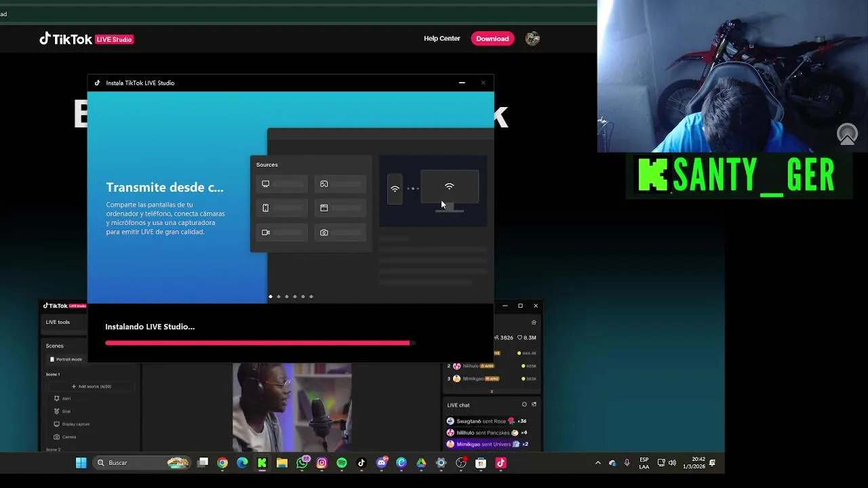The width and height of the screenshot is (868, 488).
Task: Open Microsoft Edge from the taskbar
Action: click(x=242, y=463)
